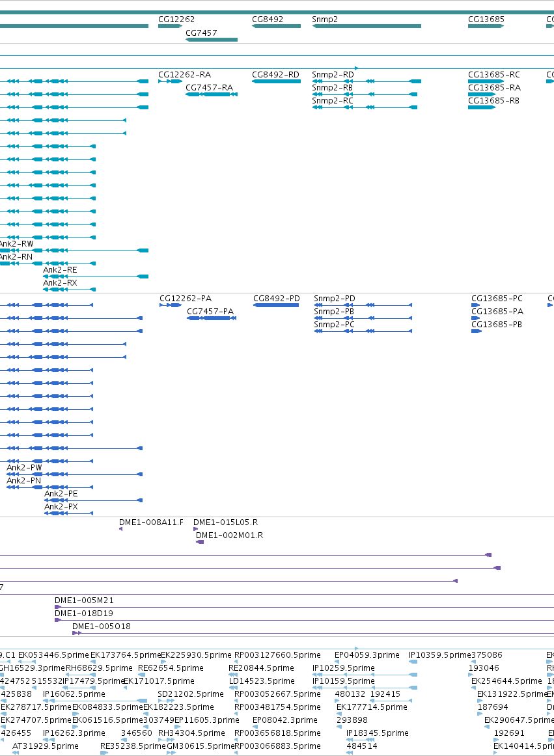Screen dimensions: 554x756
Task: Choose EST RP003052667.5prime label
Action: [x=277, y=694]
